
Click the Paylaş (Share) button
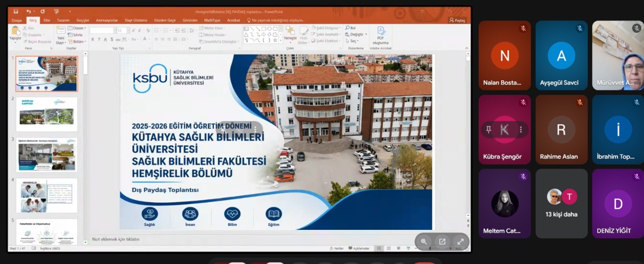[457, 20]
